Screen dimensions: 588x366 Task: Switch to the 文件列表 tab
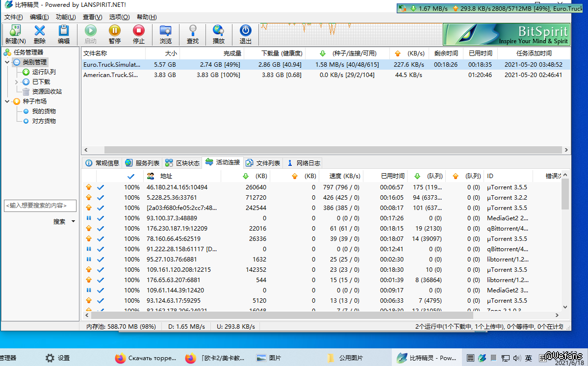pyautogui.click(x=263, y=163)
